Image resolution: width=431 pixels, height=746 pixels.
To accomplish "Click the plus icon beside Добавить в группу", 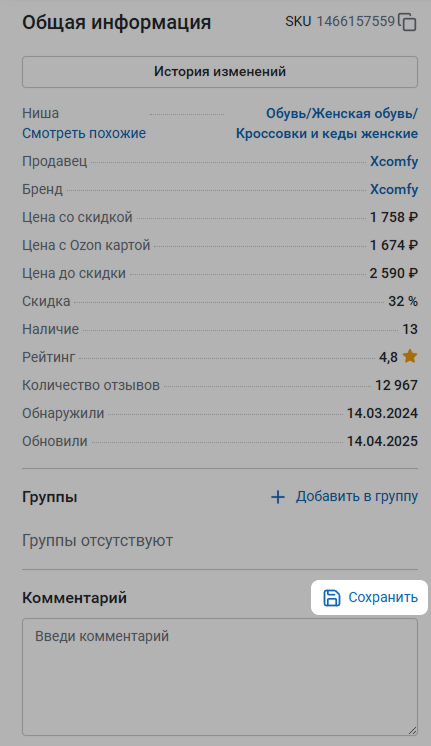I will coord(278,497).
